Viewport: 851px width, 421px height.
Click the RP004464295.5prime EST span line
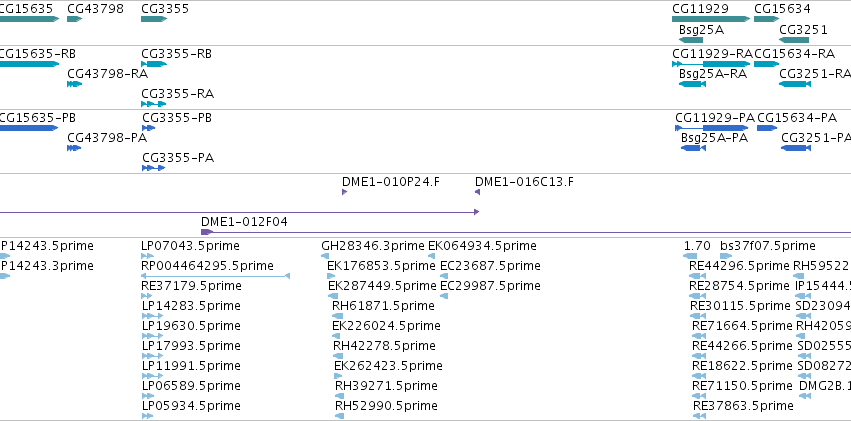pyautogui.click(x=215, y=276)
